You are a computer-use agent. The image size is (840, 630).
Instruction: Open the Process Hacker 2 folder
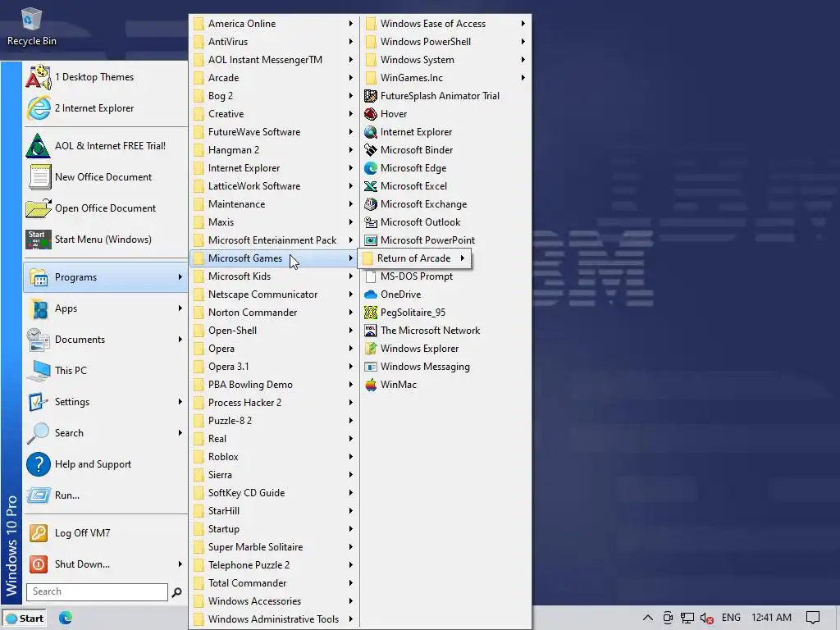[274, 403]
